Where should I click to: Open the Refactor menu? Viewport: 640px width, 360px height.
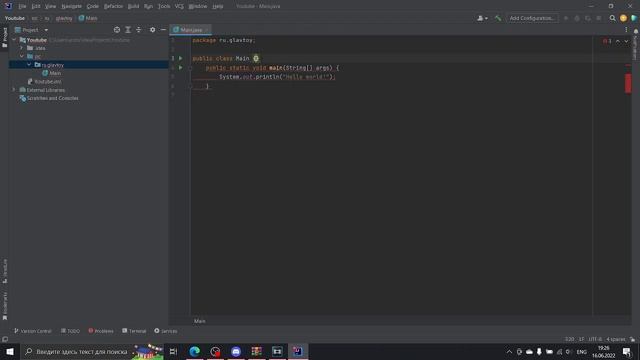pos(113,6)
